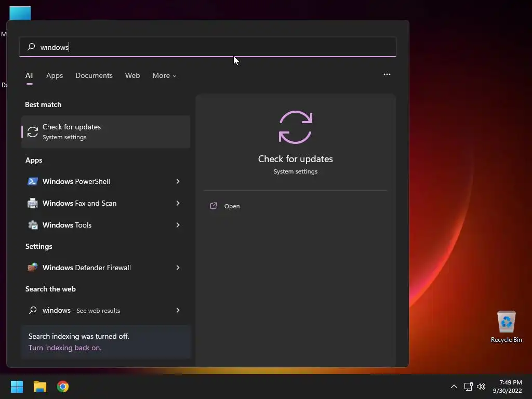Screen dimensions: 532x399
Task: Expand Windows Fax and Scan chevron
Action: tap(178, 203)
